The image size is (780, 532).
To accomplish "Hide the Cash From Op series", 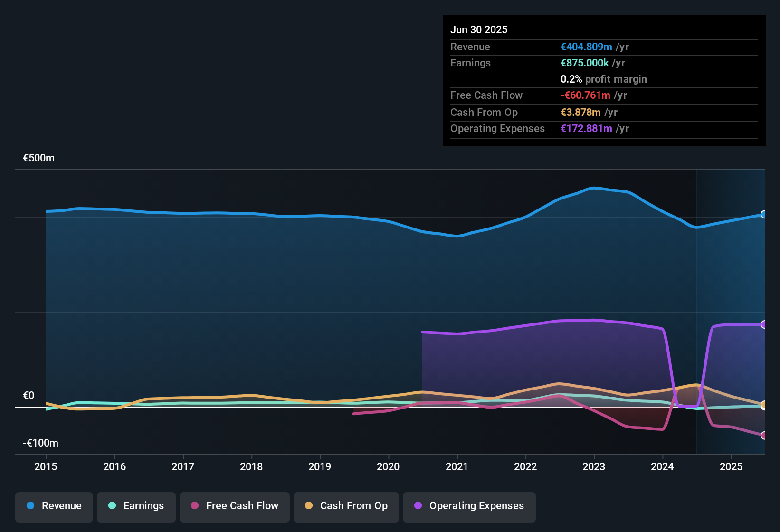I will pos(346,506).
